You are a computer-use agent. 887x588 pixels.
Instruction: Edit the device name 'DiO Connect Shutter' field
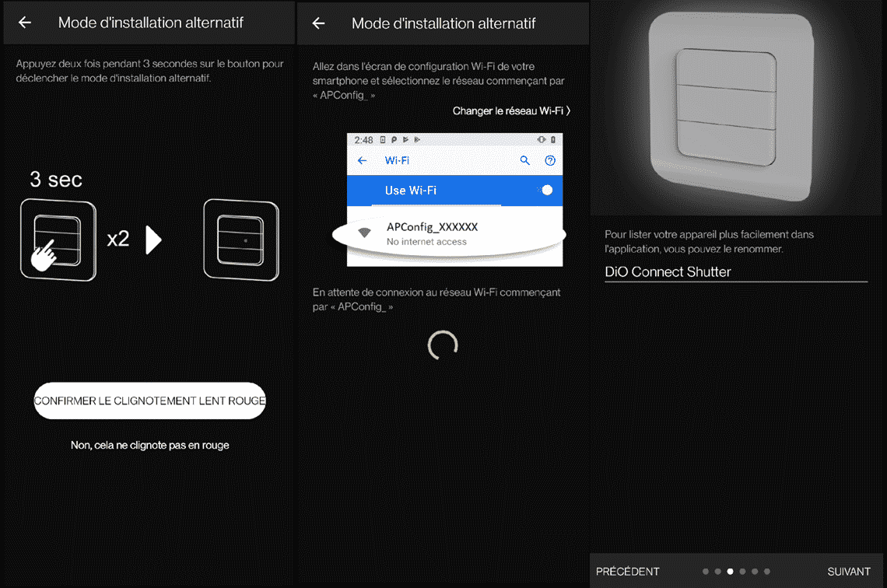(x=736, y=272)
